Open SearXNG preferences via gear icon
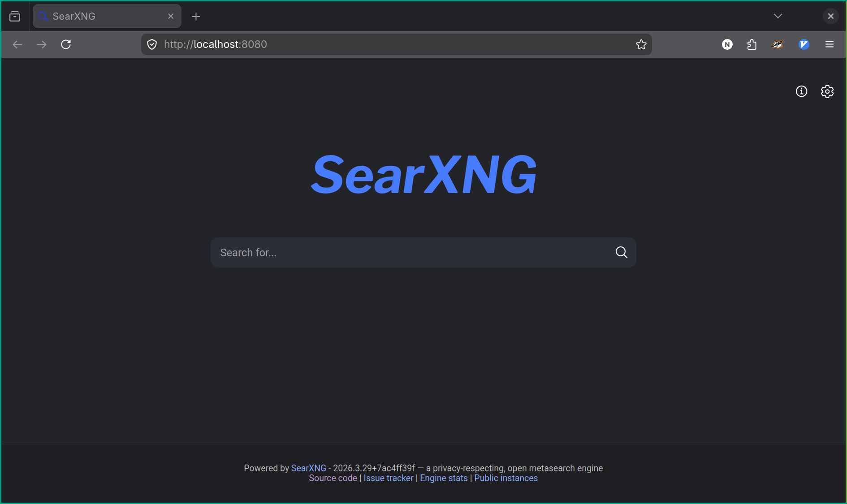Screen dimensions: 847x504 point(827,91)
